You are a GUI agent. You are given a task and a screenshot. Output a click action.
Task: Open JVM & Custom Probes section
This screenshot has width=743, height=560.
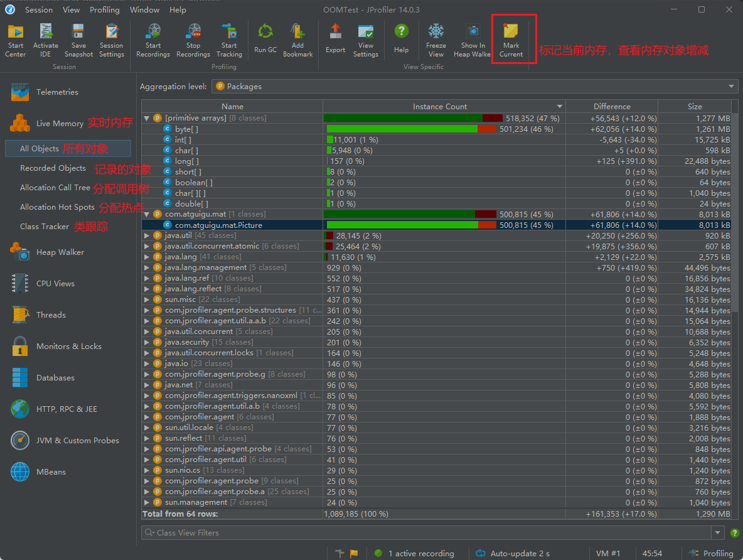[x=65, y=441]
